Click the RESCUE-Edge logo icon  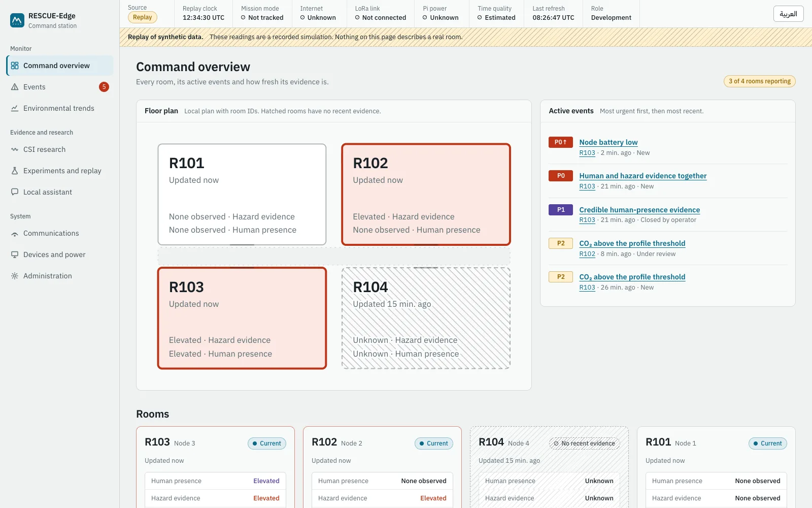17,20
